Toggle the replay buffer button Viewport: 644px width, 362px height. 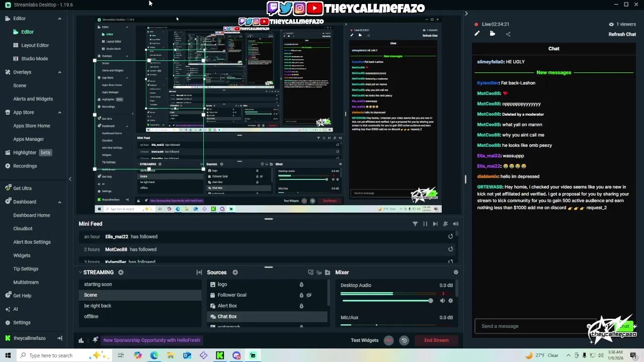(x=404, y=340)
